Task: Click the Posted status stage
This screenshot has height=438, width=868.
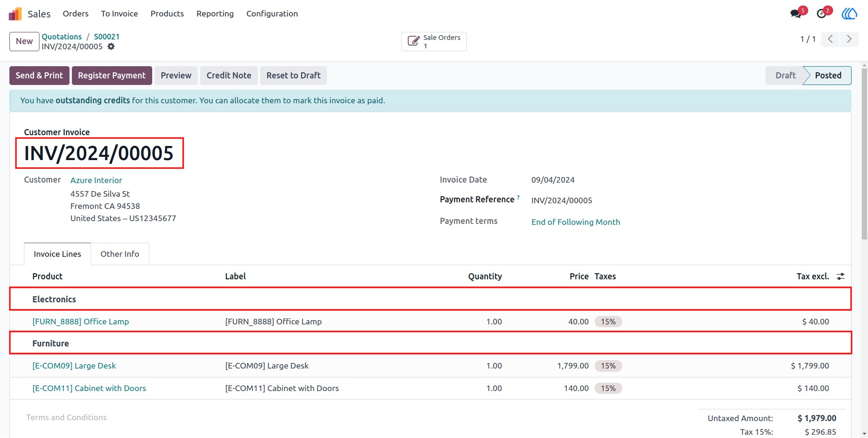Action: pos(828,76)
